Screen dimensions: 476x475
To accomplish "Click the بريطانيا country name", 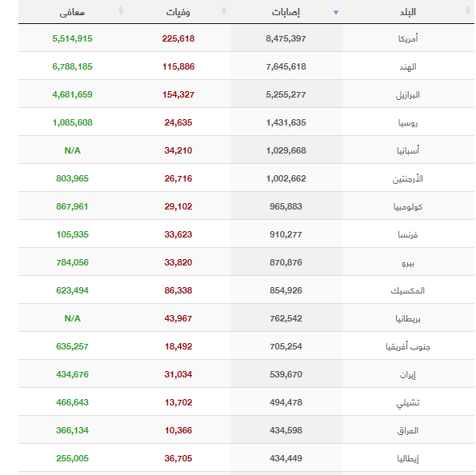I will 408,318.
